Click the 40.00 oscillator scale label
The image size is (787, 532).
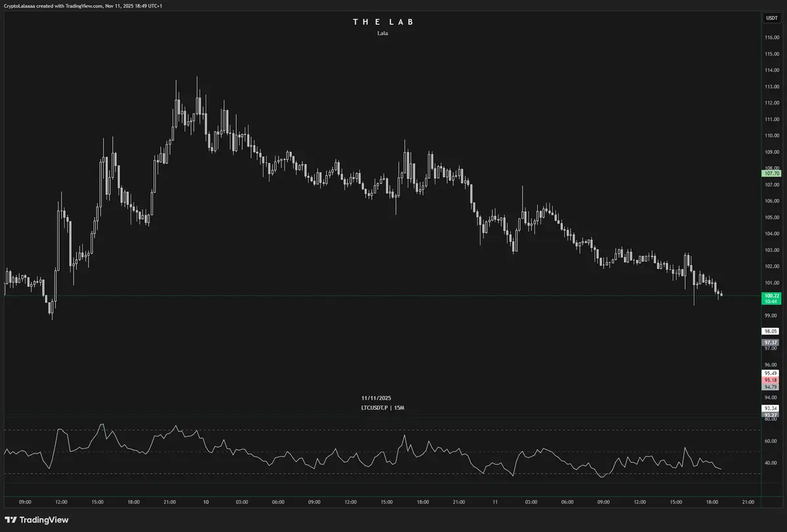[x=771, y=462]
